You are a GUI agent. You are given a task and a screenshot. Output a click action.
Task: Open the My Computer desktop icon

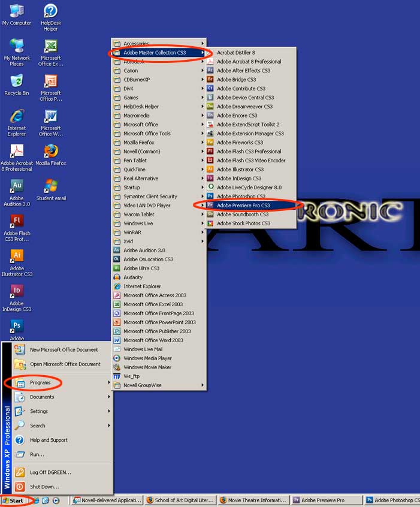[17, 15]
